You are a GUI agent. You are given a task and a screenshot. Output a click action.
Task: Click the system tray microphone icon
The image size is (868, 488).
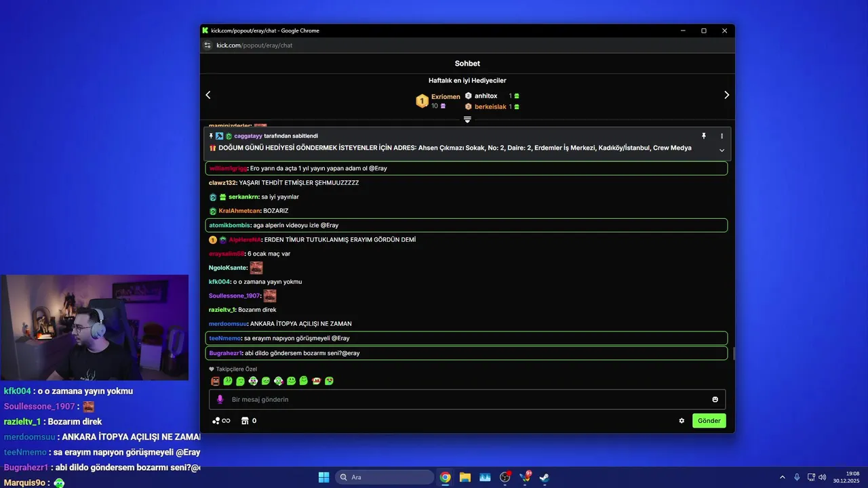797,477
